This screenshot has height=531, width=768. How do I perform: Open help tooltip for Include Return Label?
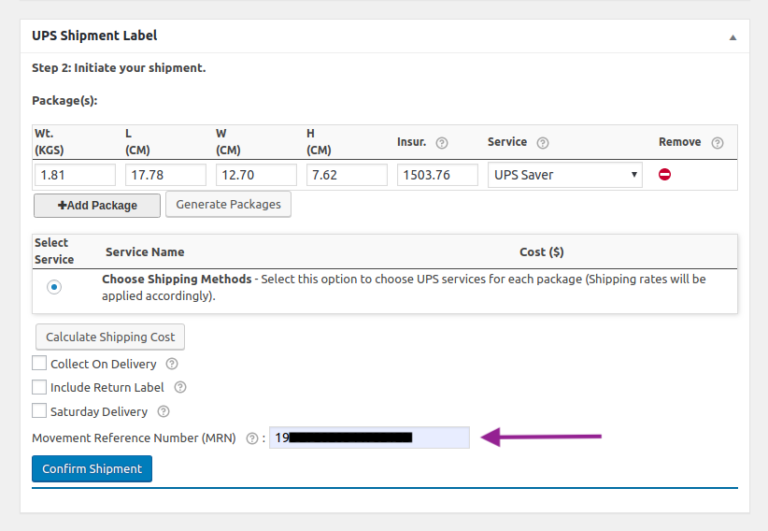tap(180, 387)
